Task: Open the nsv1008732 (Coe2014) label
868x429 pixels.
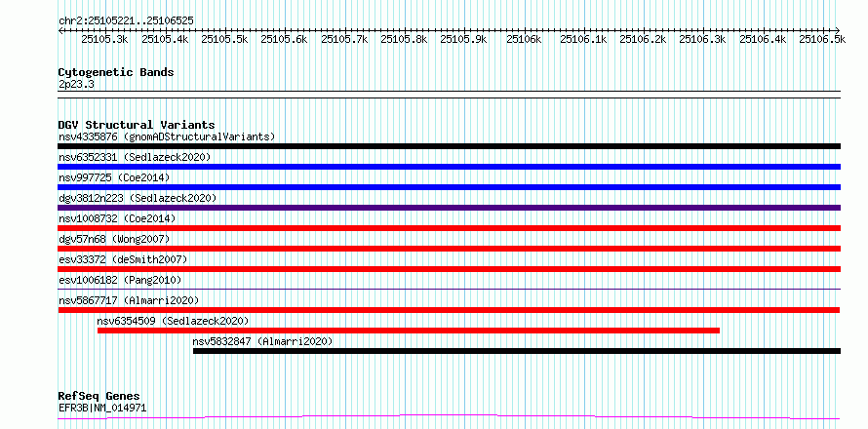Action: (x=117, y=218)
